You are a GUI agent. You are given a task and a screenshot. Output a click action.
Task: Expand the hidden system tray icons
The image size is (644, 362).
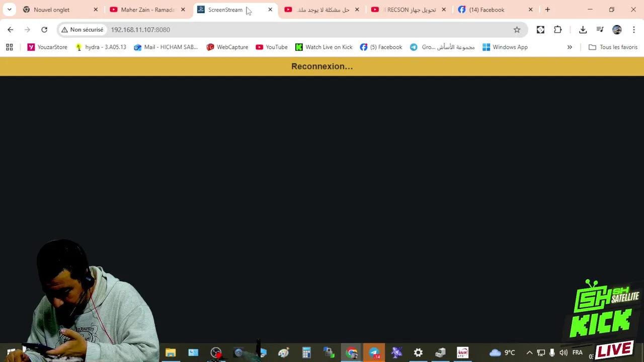[x=529, y=353]
